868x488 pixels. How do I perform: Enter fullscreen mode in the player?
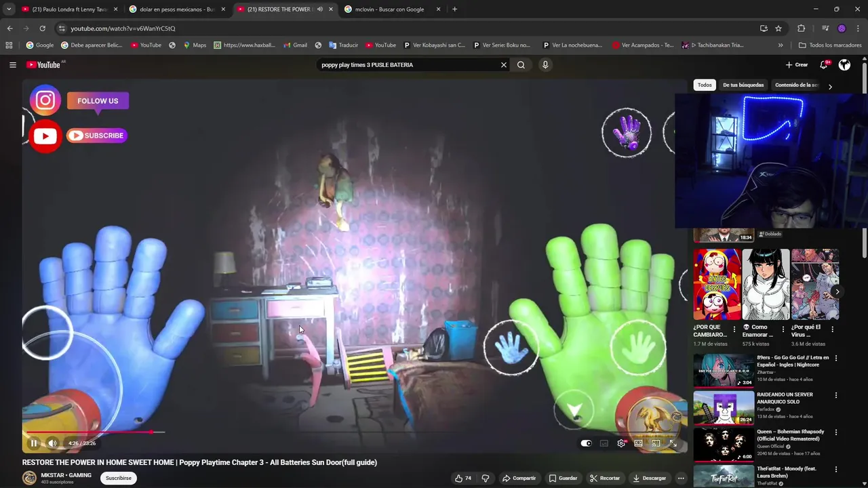[673, 443]
